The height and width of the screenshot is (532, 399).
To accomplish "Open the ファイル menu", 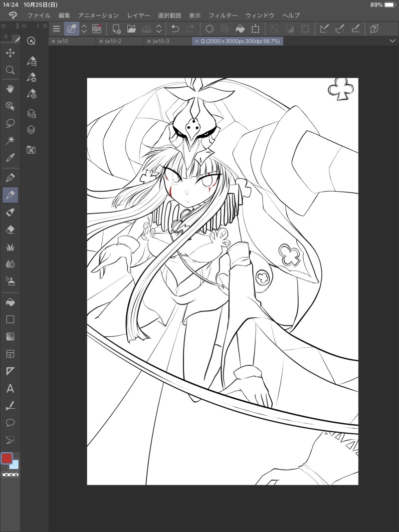I will (38, 15).
